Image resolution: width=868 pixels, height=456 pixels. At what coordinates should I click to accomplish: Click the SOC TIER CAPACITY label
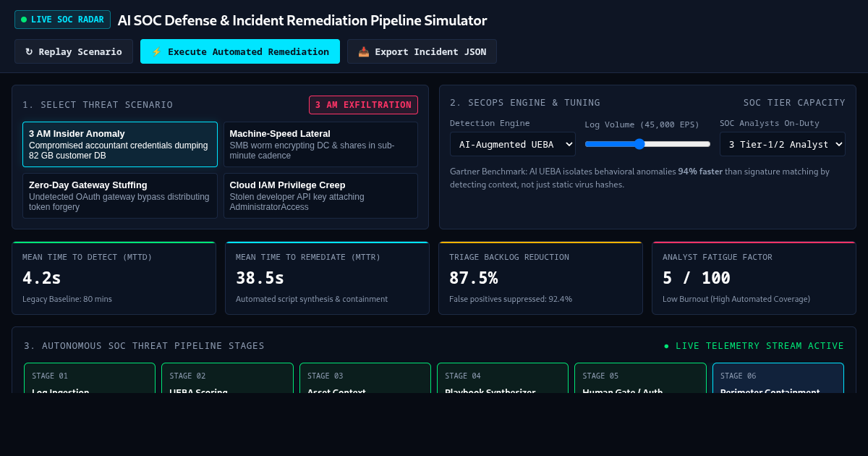[794, 103]
